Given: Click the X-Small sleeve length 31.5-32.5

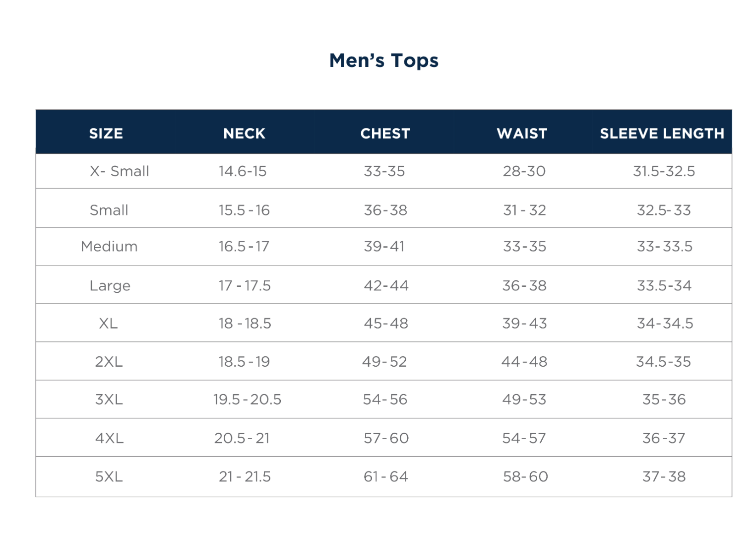Looking at the screenshot, I should pyautogui.click(x=664, y=171).
